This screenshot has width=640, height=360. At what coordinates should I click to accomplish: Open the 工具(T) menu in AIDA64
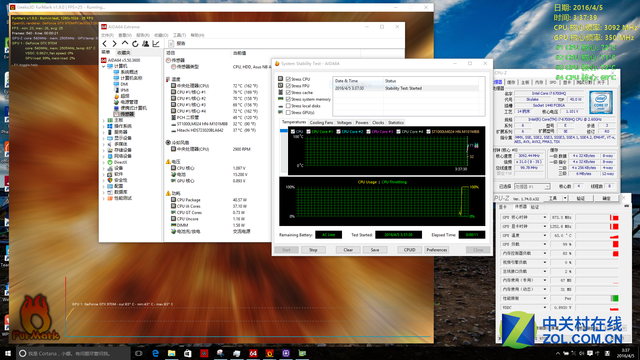tap(179, 35)
